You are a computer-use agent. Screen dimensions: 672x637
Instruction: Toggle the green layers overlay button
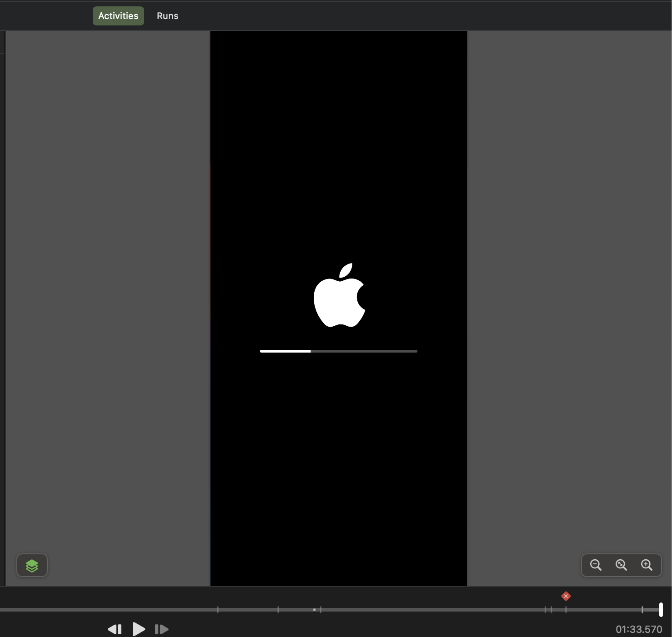32,566
